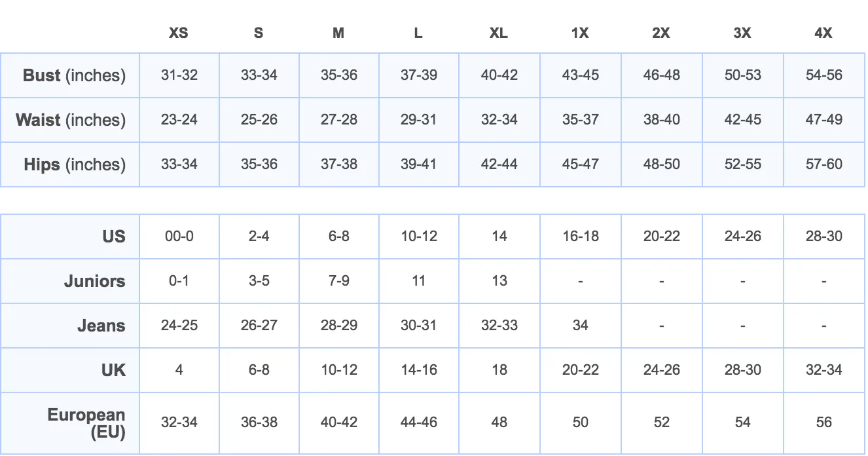The height and width of the screenshot is (456, 868).
Task: Select the Jeans row label
Action: (101, 326)
